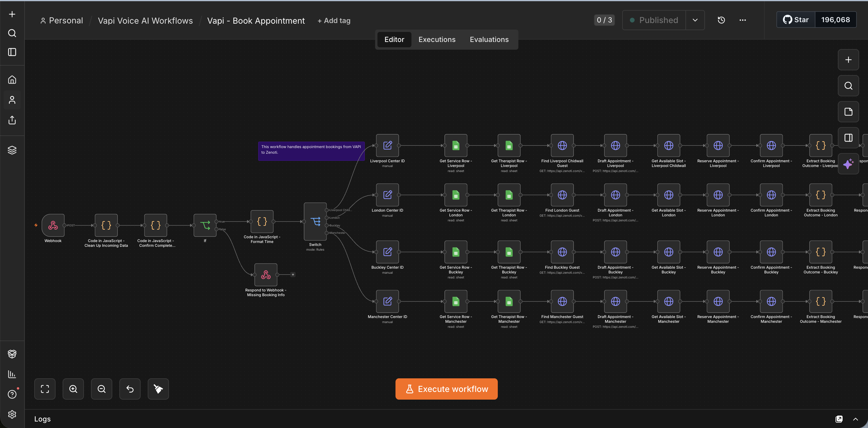Click the Personal breadcrumb
This screenshot has width=868, height=428.
point(62,21)
